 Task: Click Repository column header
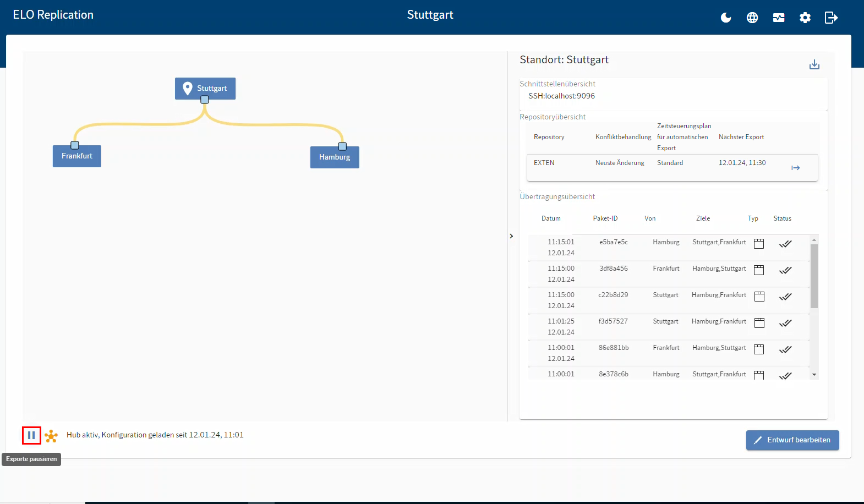pyautogui.click(x=549, y=137)
